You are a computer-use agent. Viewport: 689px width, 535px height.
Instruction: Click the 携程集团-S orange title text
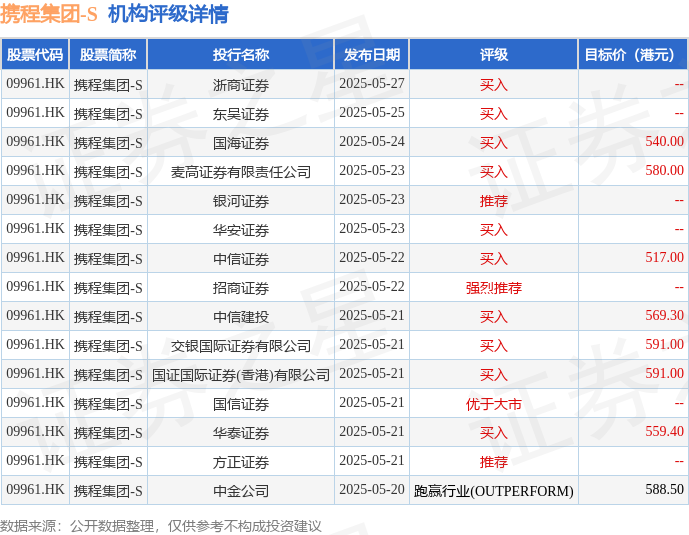point(48,14)
